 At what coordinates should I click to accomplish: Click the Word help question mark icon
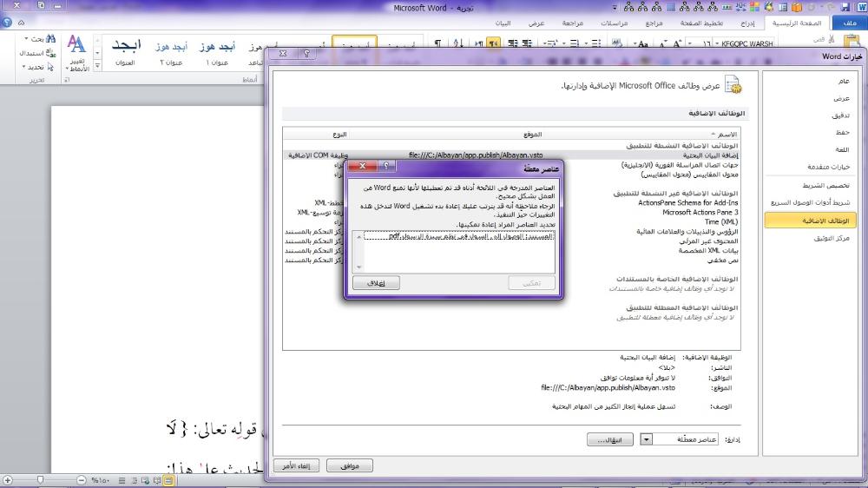(x=7, y=23)
